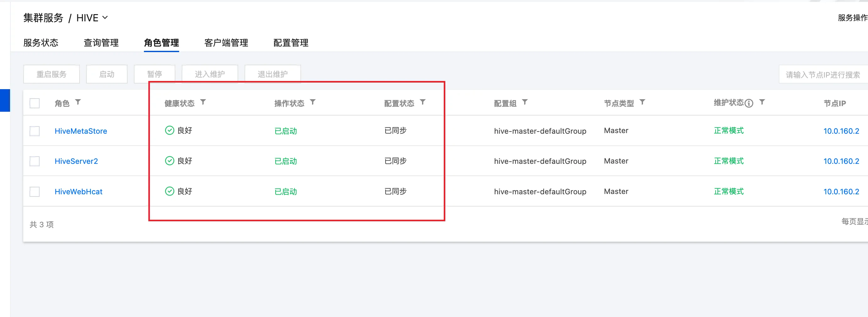Check the HiveWebHcat row checkbox
868x317 pixels.
coord(35,191)
